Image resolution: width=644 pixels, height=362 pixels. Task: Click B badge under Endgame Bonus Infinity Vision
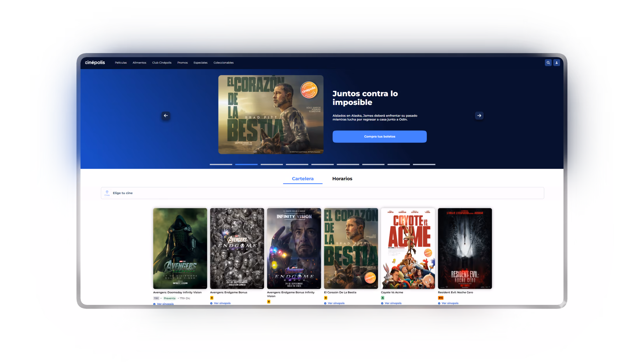pos(269,302)
